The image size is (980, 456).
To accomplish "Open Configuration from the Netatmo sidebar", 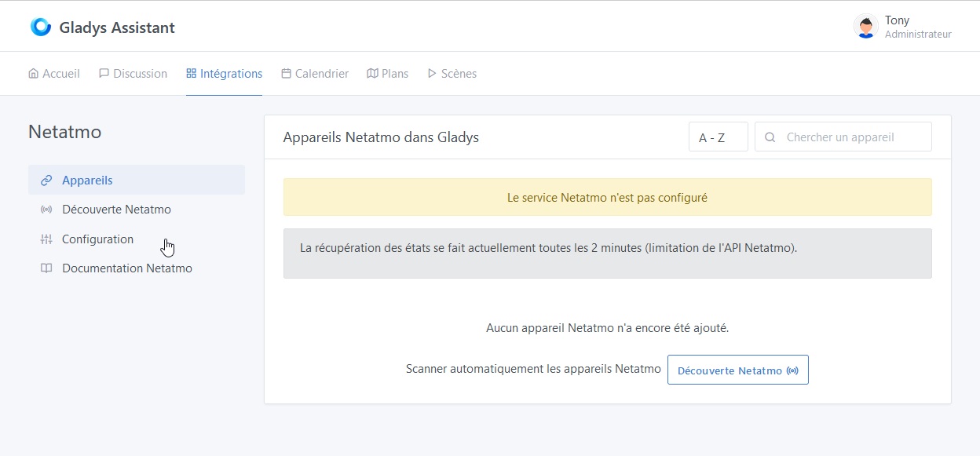I will tap(97, 239).
